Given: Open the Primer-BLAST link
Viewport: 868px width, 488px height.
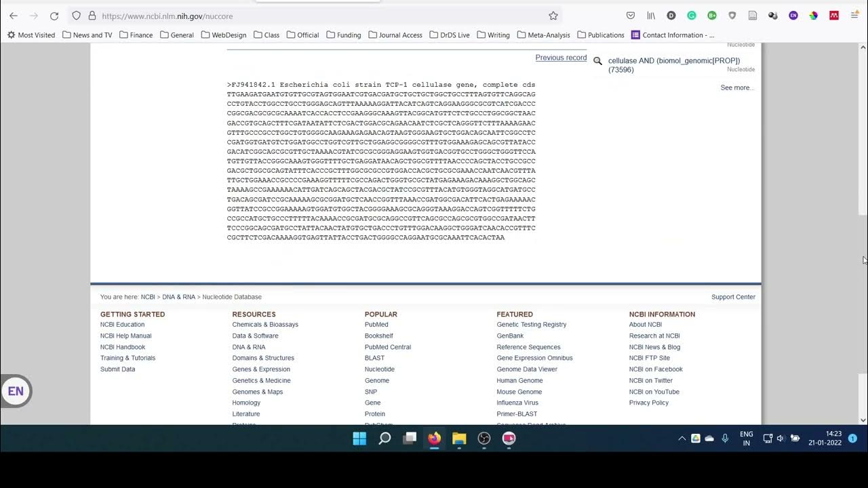Looking at the screenshot, I should pyautogui.click(x=517, y=414).
